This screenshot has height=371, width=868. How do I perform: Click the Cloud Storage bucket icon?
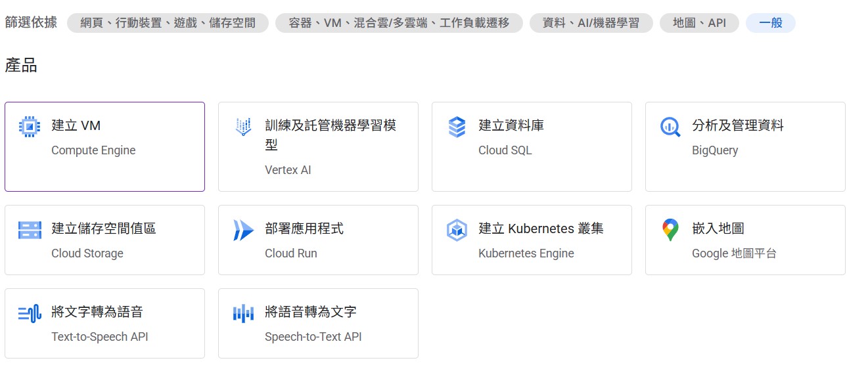point(30,230)
